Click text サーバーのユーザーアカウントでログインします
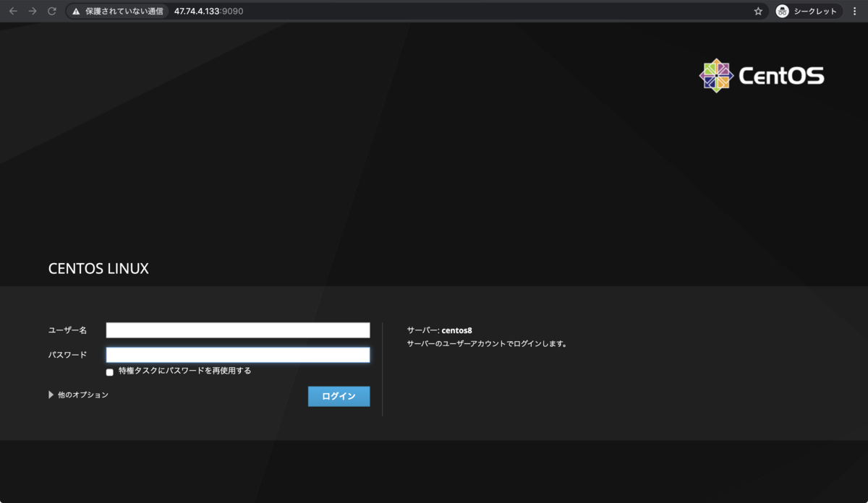Viewport: 868px width, 503px height. tap(487, 344)
